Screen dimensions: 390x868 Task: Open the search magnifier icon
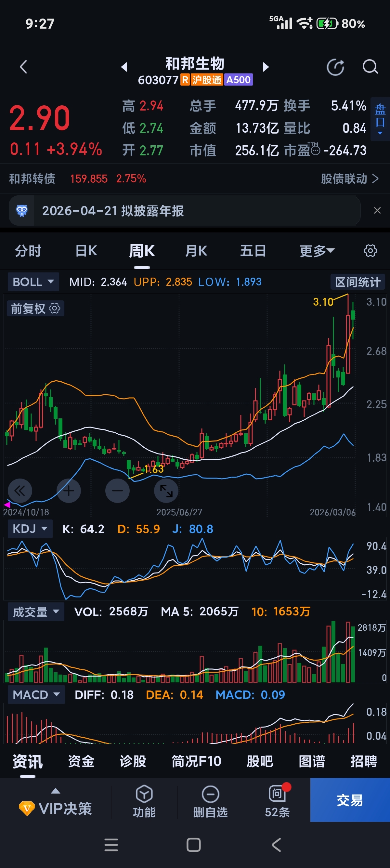click(370, 67)
